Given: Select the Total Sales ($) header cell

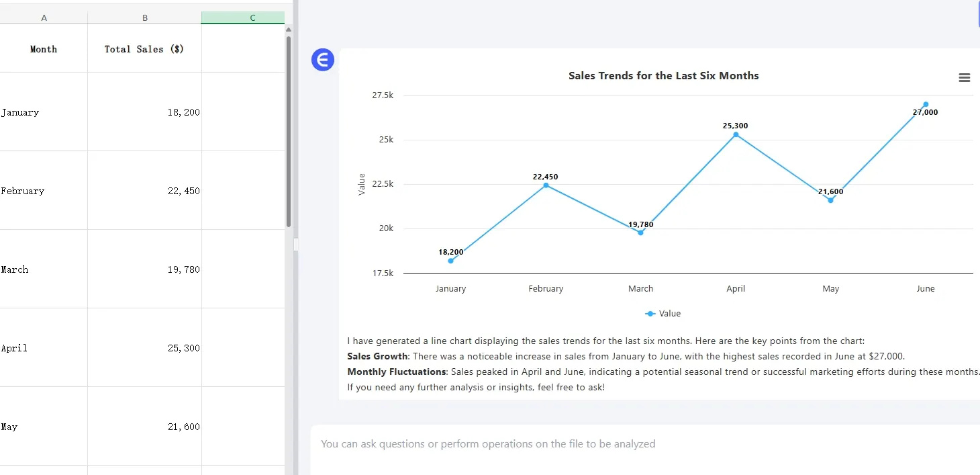Looking at the screenshot, I should tap(144, 49).
